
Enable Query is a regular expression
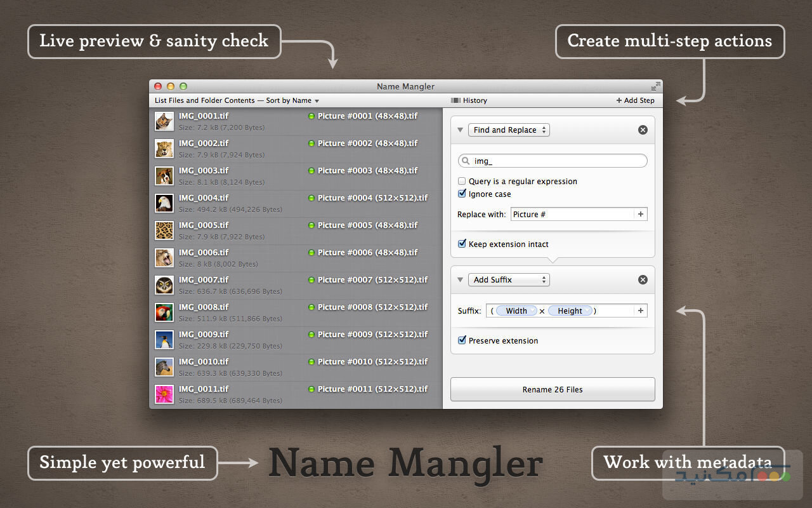pos(462,181)
